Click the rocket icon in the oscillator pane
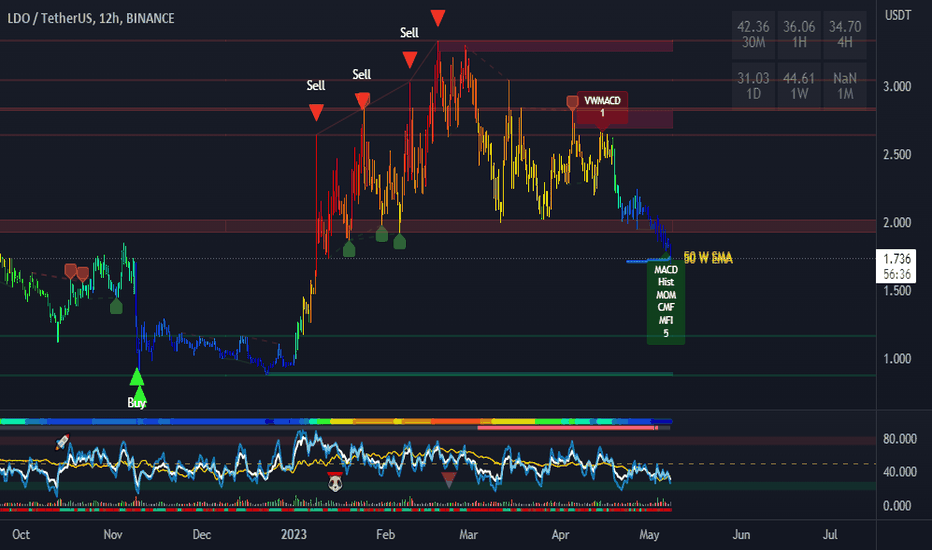 [x=62, y=442]
